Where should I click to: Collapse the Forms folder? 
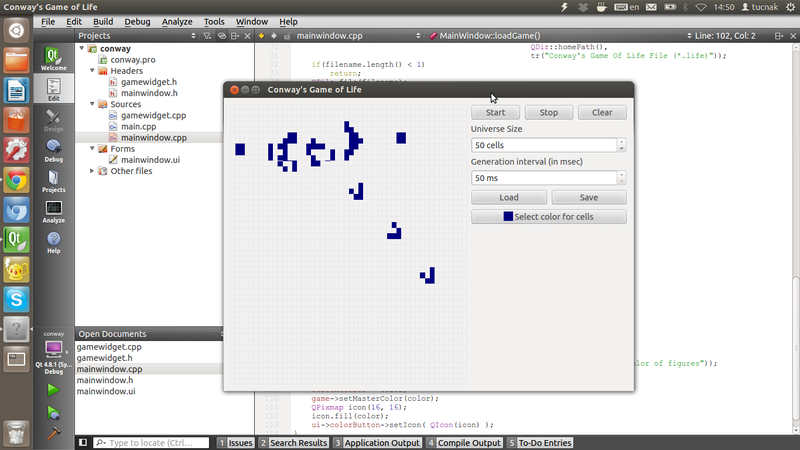click(92, 148)
